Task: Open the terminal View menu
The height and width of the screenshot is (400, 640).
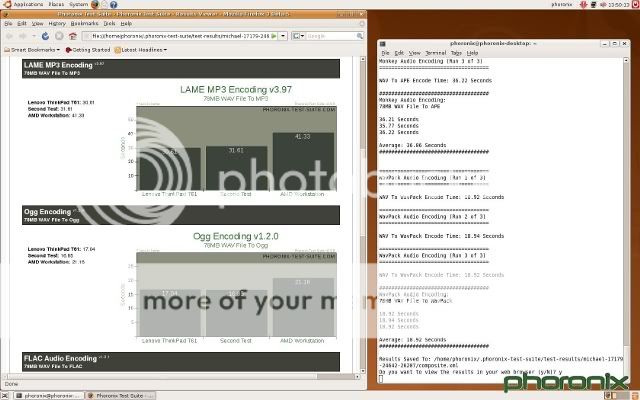Action: click(414, 53)
